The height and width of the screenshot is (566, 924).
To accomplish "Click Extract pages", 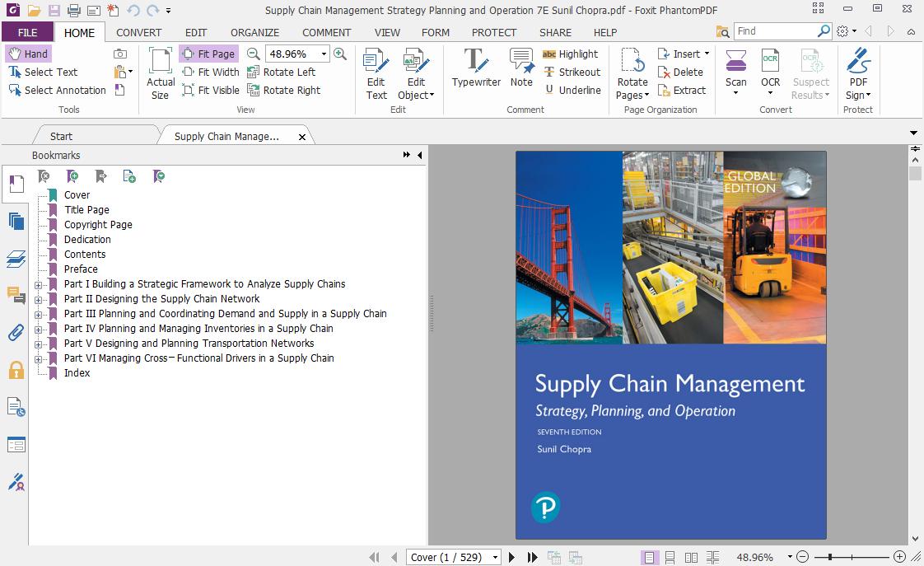I will coord(682,90).
